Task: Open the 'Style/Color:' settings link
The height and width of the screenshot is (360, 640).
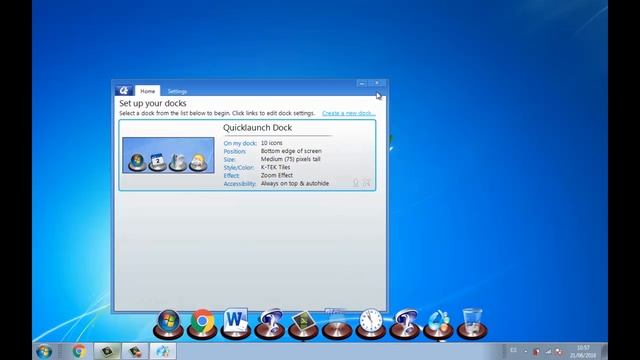Action: (239, 168)
